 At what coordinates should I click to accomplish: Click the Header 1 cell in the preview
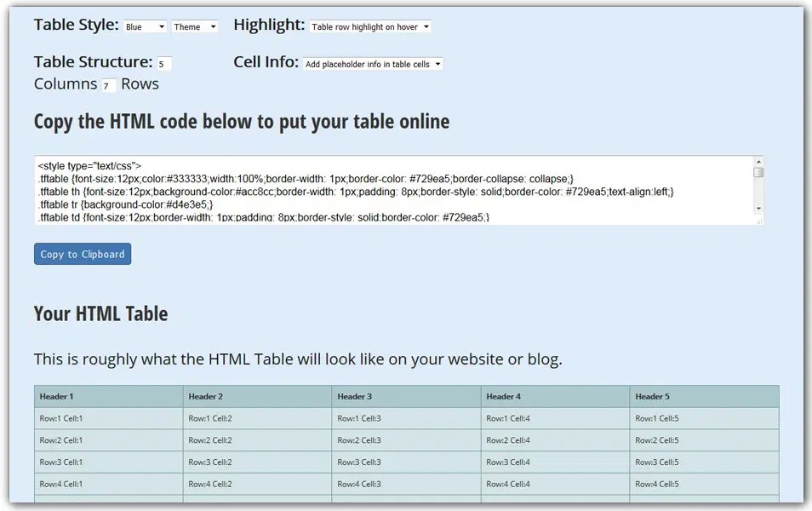[x=108, y=396]
